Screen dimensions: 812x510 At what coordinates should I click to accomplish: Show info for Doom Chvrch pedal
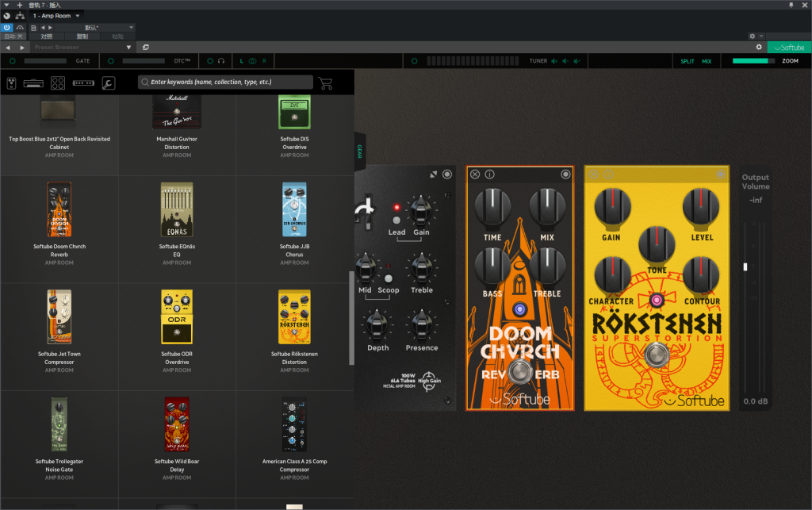489,174
